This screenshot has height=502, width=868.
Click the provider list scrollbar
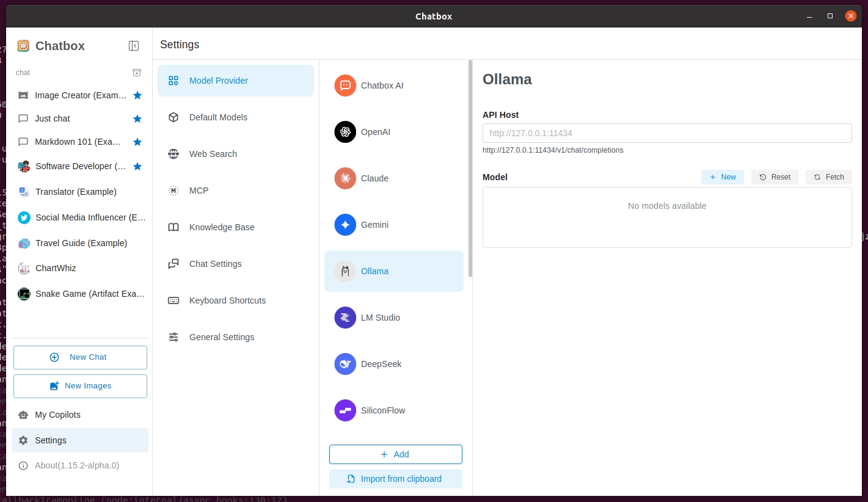point(470,169)
